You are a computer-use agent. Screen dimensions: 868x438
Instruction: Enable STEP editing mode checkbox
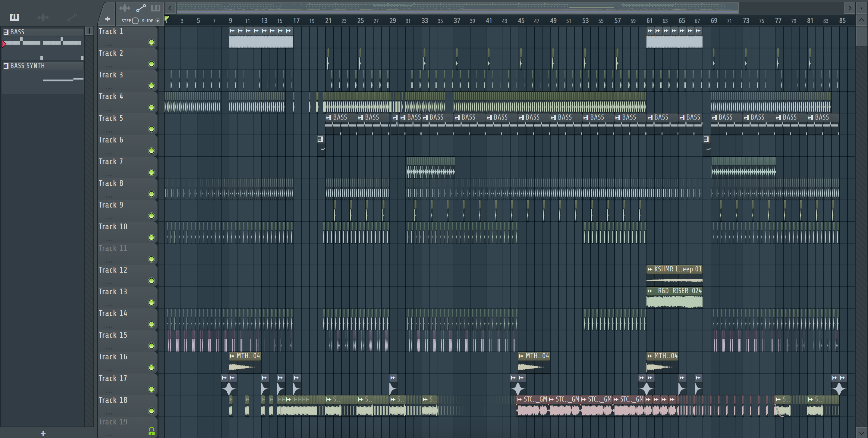coord(135,21)
